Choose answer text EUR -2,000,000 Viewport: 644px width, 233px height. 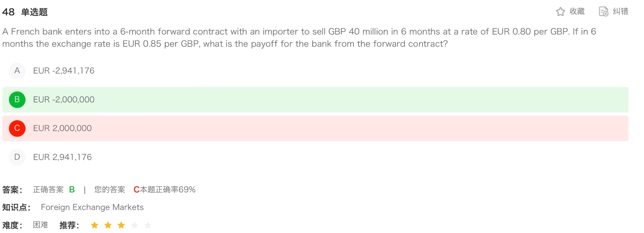[64, 100]
